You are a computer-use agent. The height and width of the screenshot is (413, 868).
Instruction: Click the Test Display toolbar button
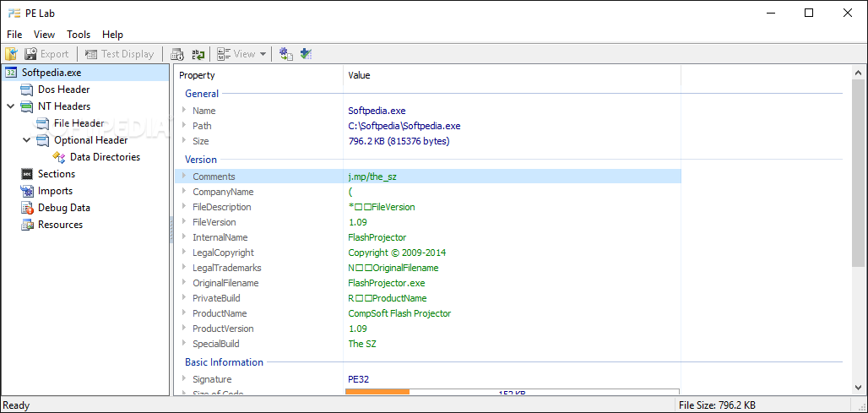tap(119, 54)
